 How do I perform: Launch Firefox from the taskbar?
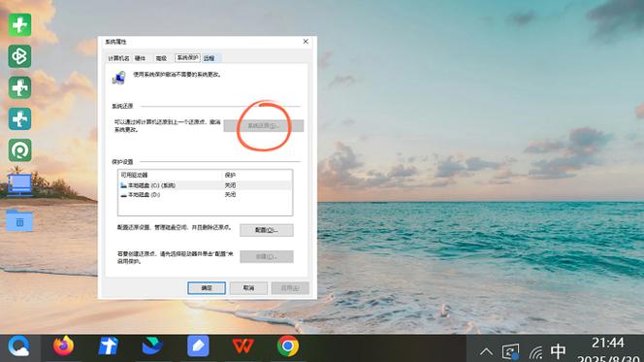[63, 346]
